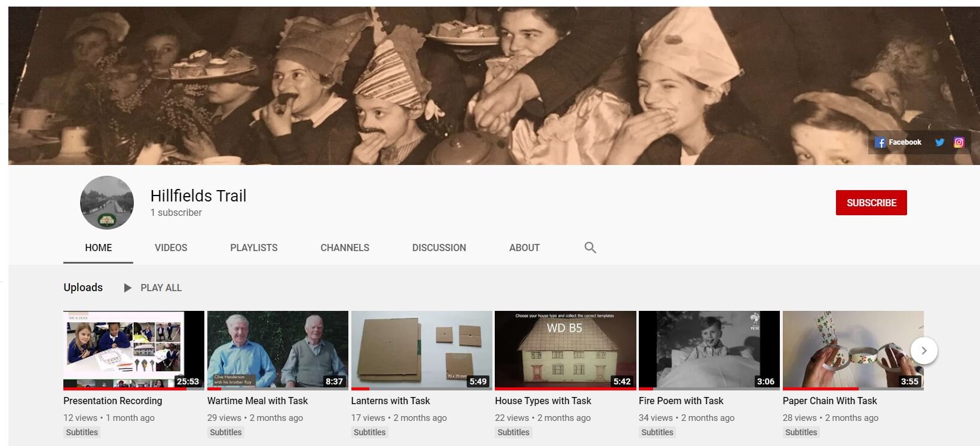980x446 pixels.
Task: Click the 25:53 duration badge
Action: point(188,381)
